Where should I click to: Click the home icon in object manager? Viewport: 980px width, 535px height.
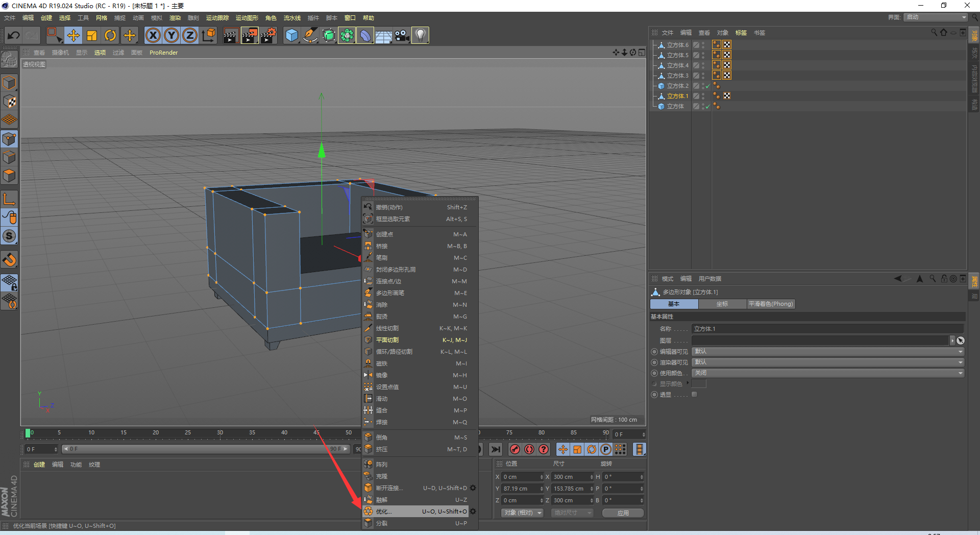pos(943,33)
